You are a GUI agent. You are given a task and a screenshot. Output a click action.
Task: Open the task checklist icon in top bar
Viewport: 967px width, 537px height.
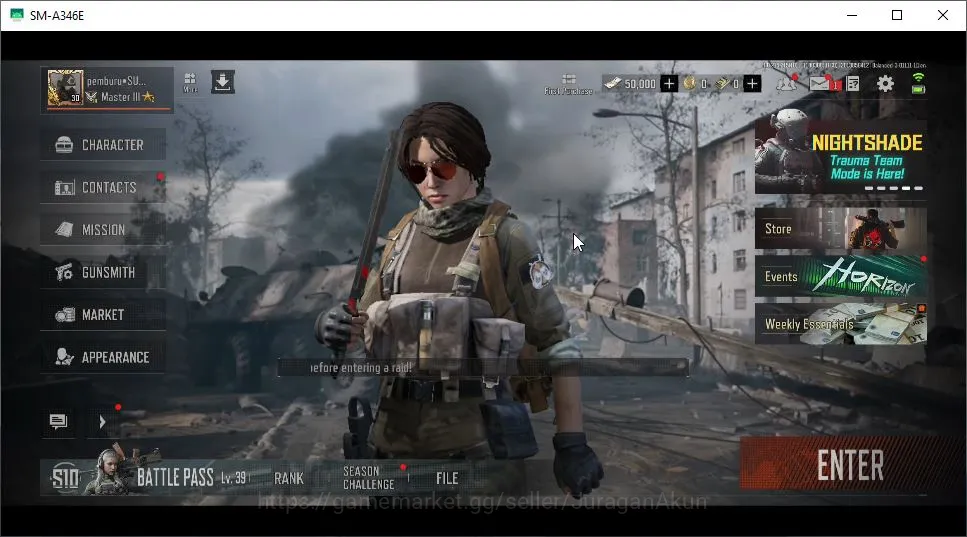[x=853, y=83]
